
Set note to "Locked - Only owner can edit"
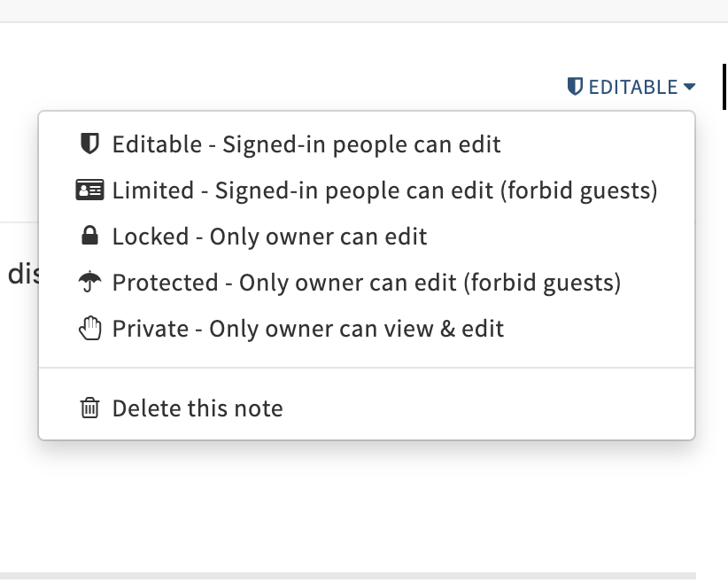click(269, 237)
